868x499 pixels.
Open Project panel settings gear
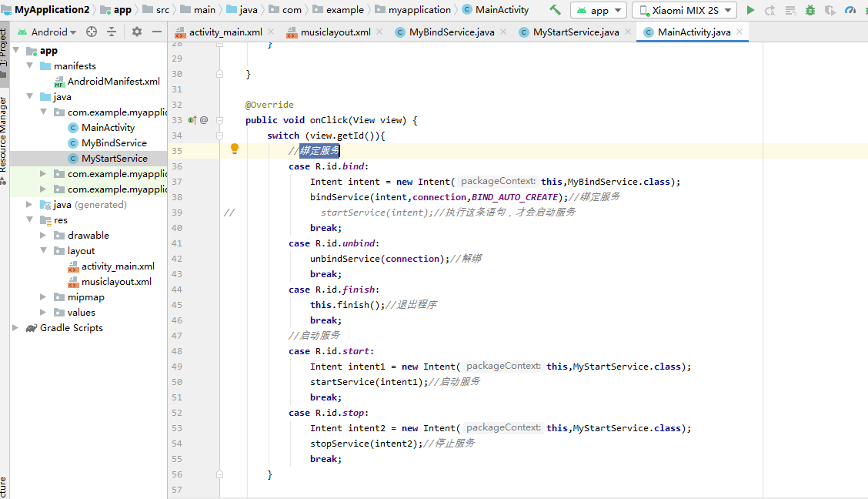coord(137,32)
